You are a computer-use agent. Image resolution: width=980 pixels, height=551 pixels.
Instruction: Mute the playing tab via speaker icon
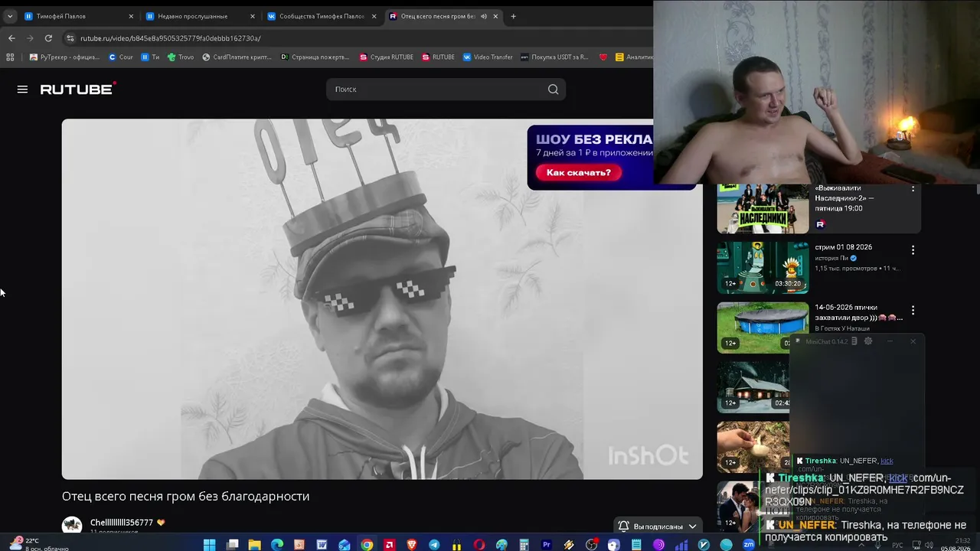pyautogui.click(x=483, y=16)
